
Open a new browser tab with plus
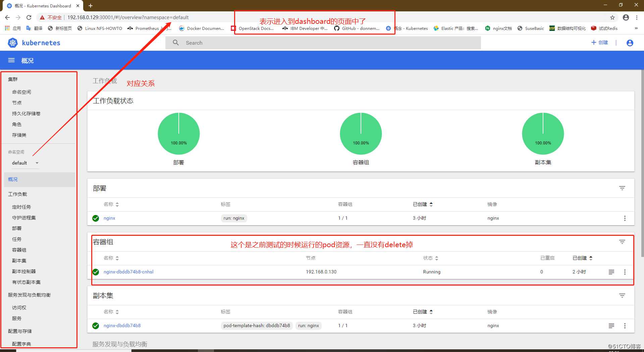[91, 6]
